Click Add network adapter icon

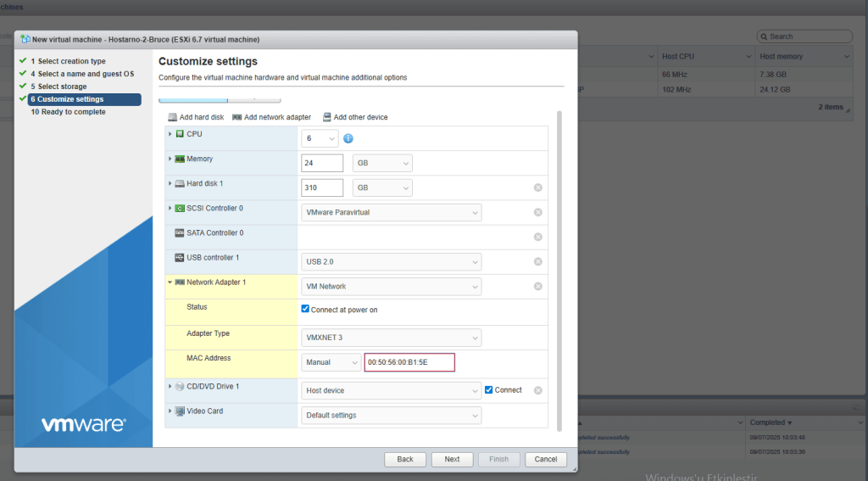pos(237,117)
